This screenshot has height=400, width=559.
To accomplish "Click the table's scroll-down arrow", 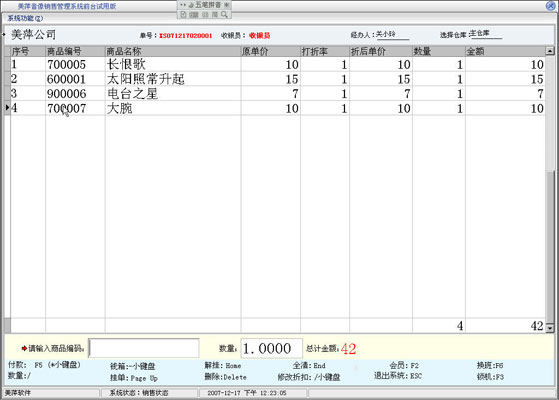I will [x=550, y=327].
